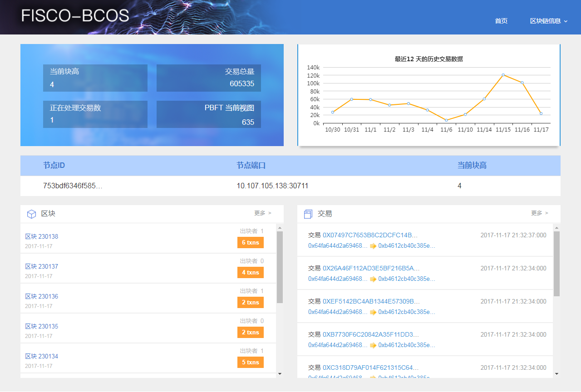Open block 230138 details

pyautogui.click(x=42, y=236)
